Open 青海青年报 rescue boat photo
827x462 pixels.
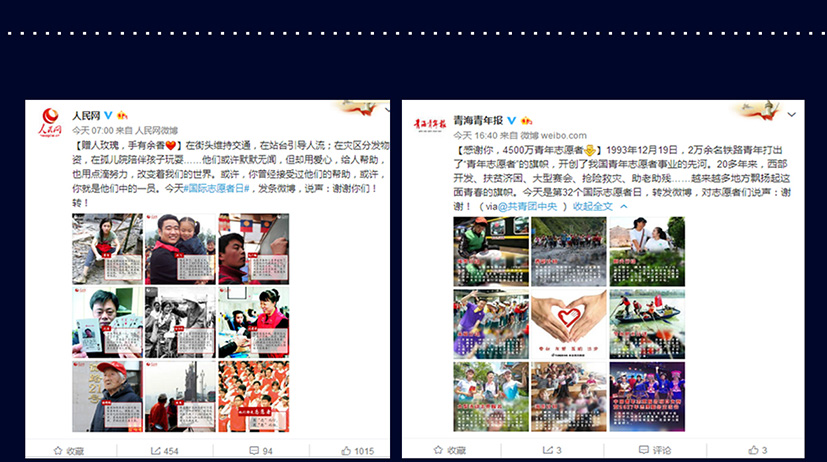[x=647, y=324]
